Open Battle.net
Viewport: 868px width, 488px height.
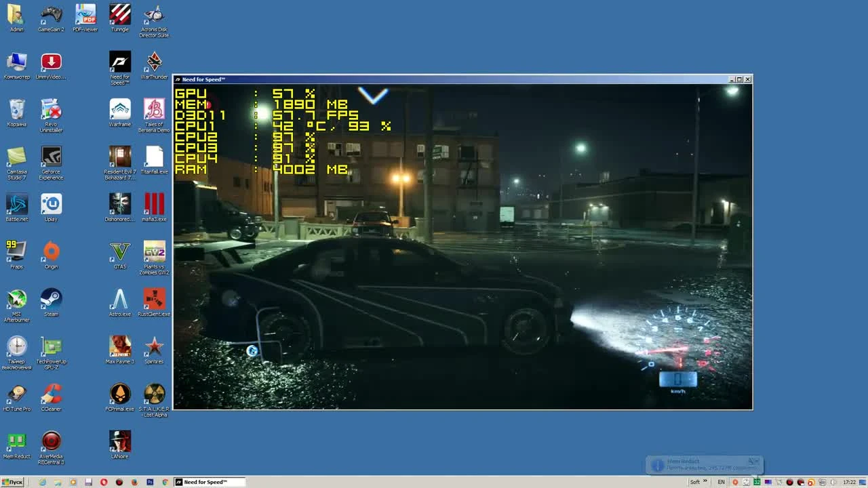[x=16, y=203]
